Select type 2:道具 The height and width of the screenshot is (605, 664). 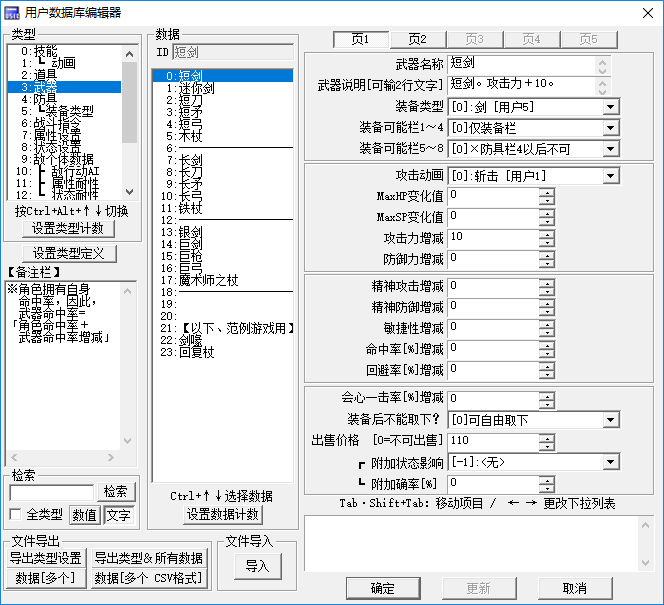[64, 75]
